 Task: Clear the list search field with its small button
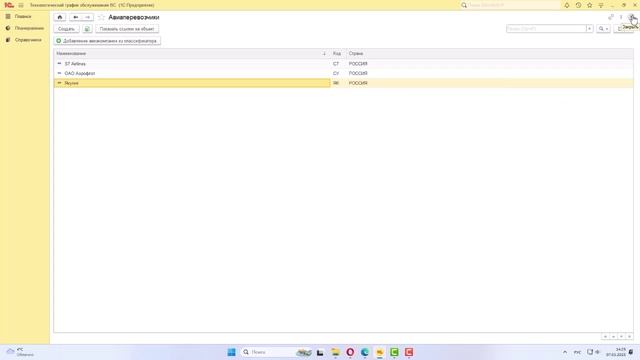coord(589,29)
